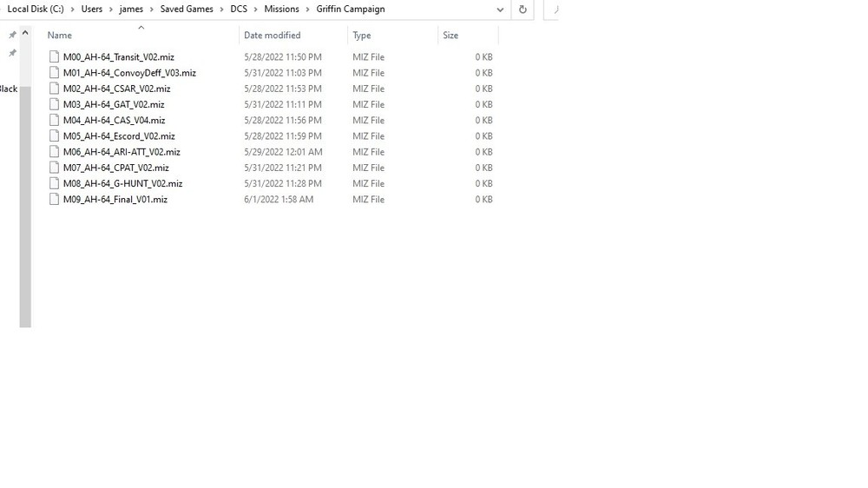Click 0 KB size of M01 ConvoyDeff row
Image resolution: width=868 pixels, height=488 pixels.
[x=483, y=73]
